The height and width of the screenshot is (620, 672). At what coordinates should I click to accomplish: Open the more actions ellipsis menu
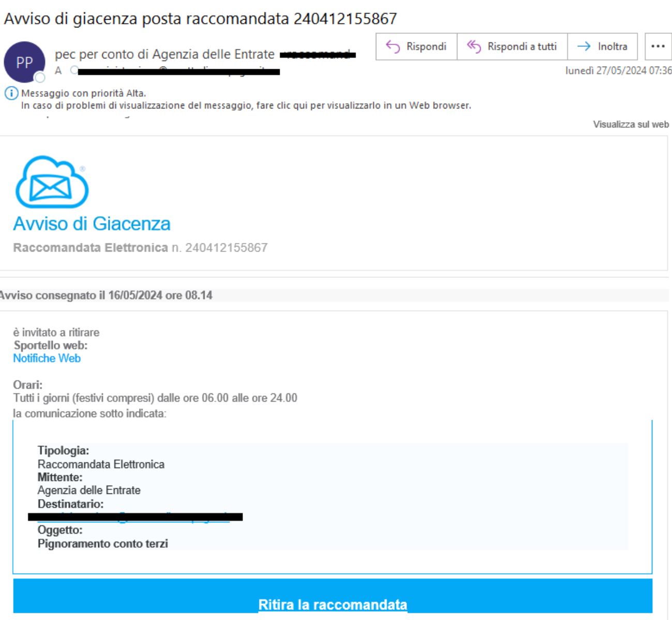point(658,47)
